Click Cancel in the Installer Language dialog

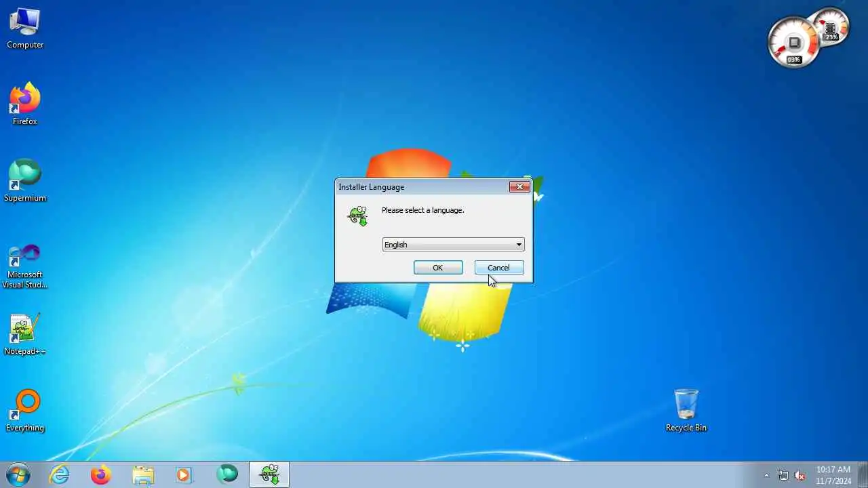point(499,268)
